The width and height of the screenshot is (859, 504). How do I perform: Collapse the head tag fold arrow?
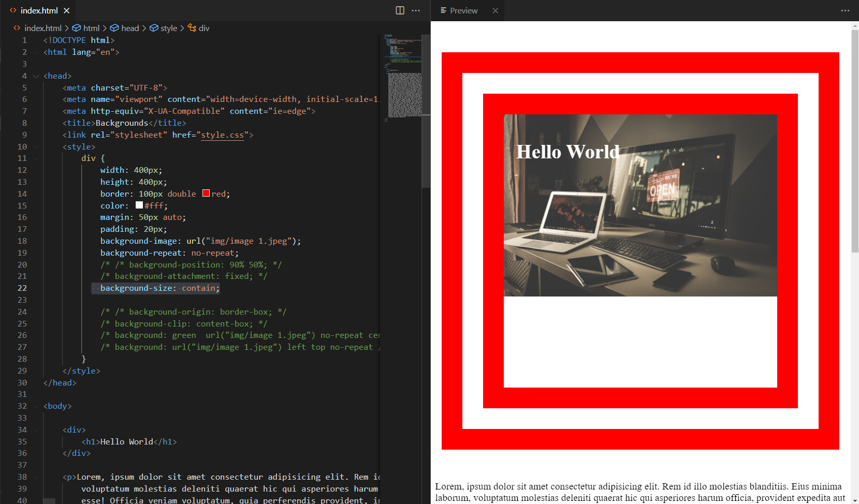[36, 76]
